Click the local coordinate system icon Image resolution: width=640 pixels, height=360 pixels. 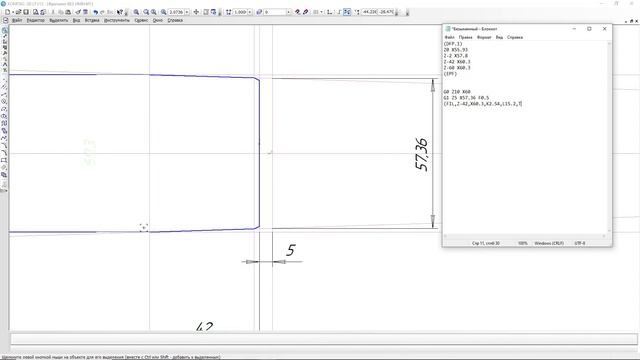[329, 12]
